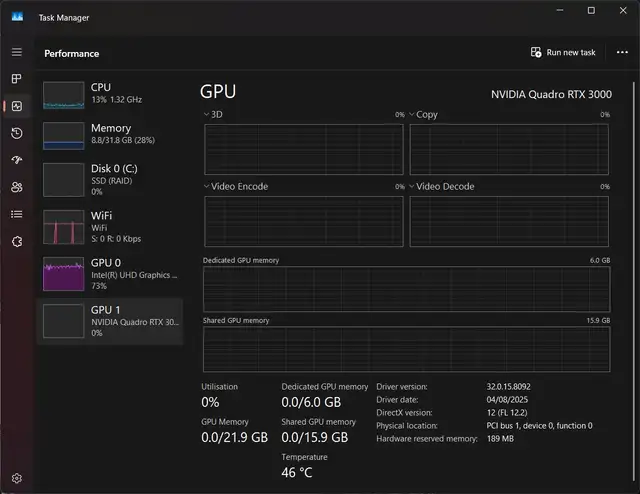
Task: Select GPU 0 Intel UHD Graphics
Action: point(110,274)
